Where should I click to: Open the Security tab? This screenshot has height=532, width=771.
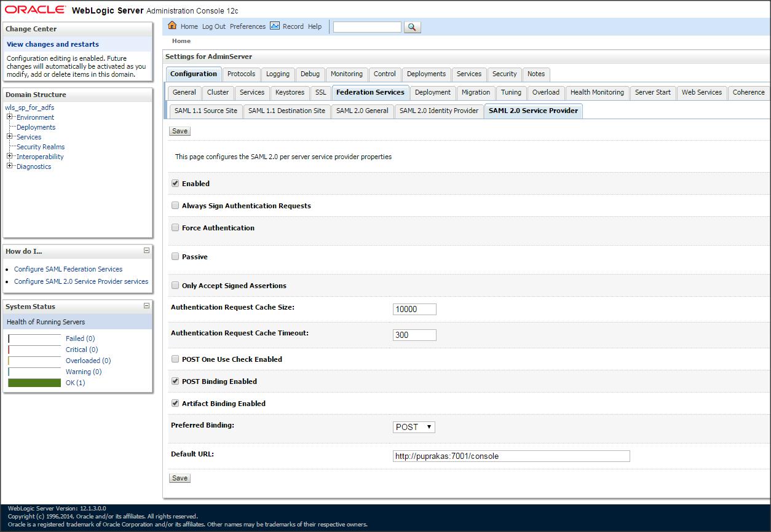[x=505, y=74]
